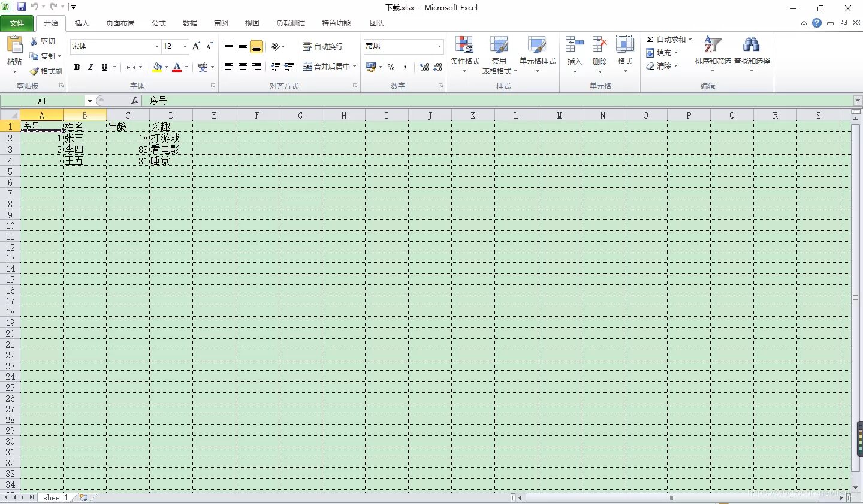
Task: Switch to the Insert (插入) tab
Action: coord(82,23)
